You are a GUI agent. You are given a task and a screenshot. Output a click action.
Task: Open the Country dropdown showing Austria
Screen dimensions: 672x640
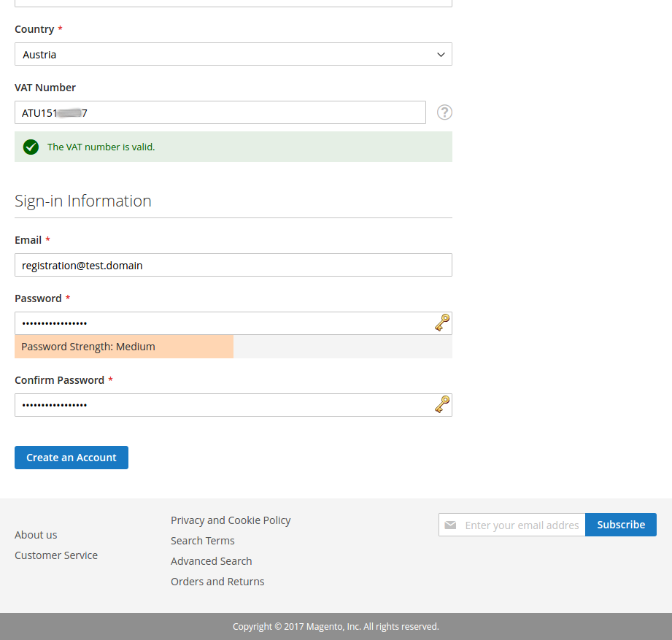(233, 55)
